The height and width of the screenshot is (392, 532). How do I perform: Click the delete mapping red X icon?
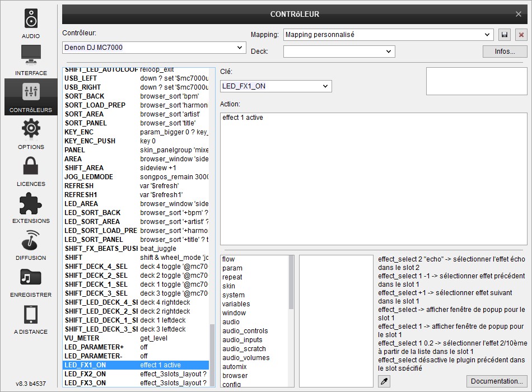[521, 35]
